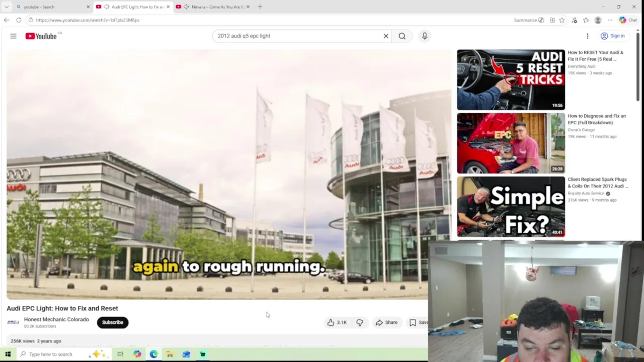
Task: Click the magnifier search button on YouTube
Action: (x=402, y=36)
